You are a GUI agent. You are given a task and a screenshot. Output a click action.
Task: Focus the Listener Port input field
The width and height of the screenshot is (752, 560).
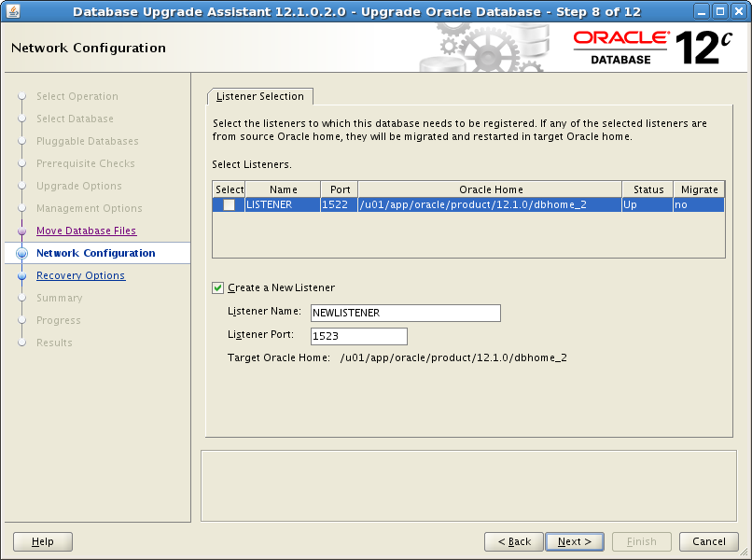pyautogui.click(x=359, y=336)
